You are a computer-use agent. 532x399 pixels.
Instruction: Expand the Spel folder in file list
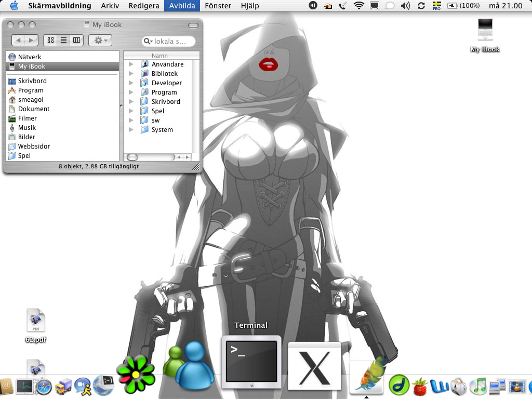(131, 111)
